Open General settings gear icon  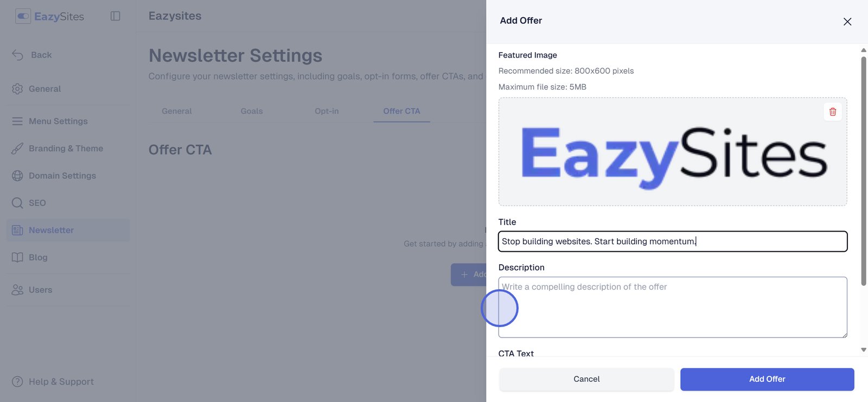click(x=17, y=89)
